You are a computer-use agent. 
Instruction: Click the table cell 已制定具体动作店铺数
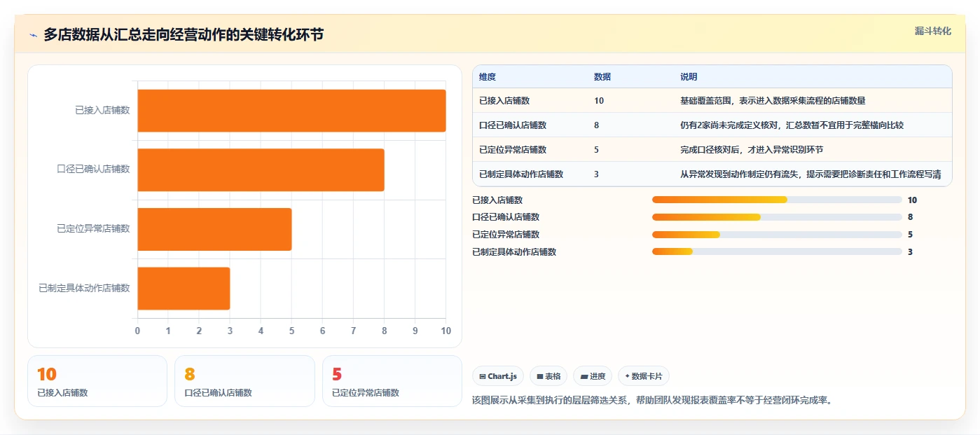pyautogui.click(x=521, y=174)
